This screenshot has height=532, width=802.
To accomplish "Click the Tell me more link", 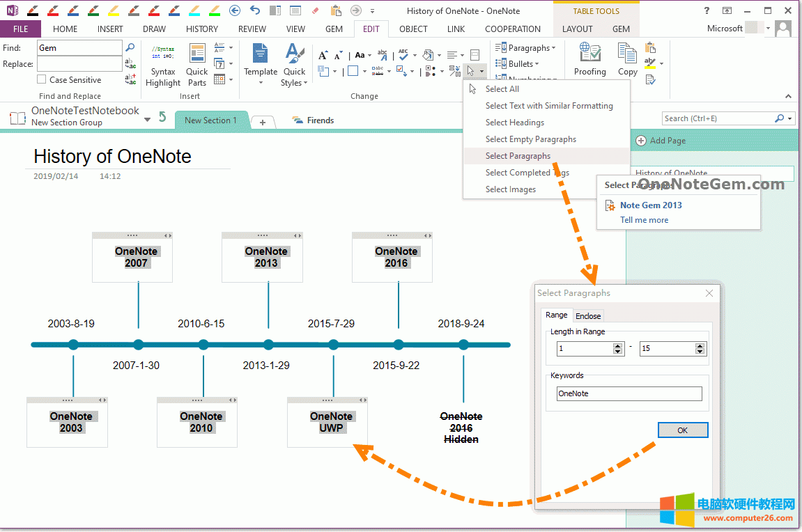I will pyautogui.click(x=644, y=219).
